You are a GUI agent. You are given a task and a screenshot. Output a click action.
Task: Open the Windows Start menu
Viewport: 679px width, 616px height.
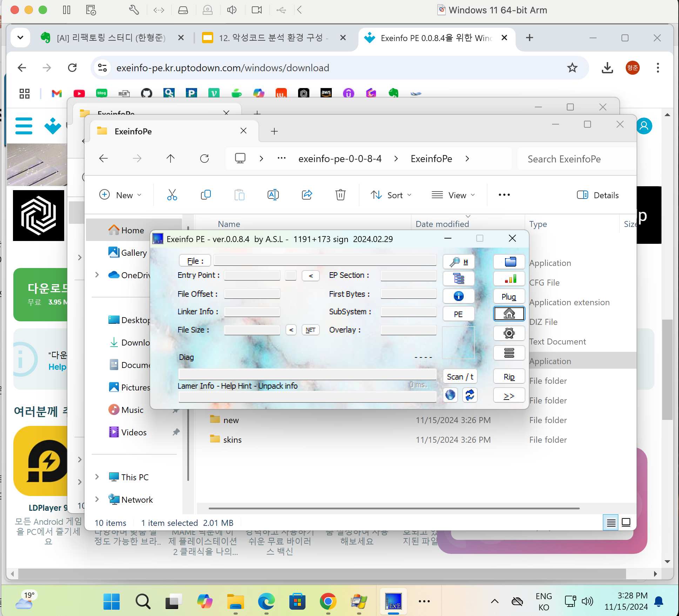(112, 601)
